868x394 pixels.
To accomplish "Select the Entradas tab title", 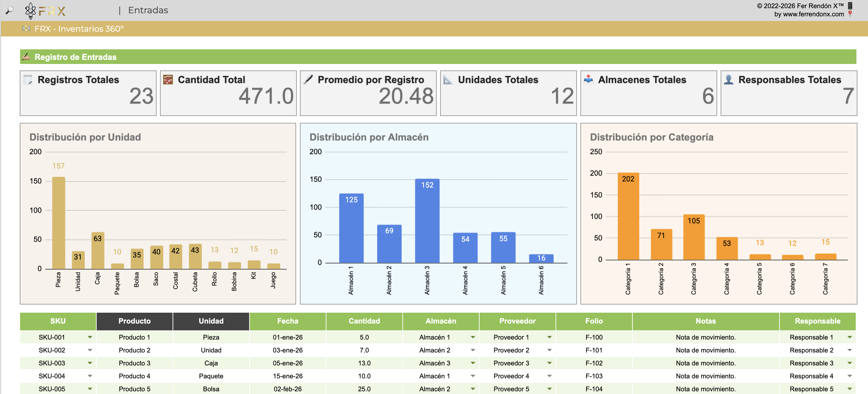I will coord(148,10).
